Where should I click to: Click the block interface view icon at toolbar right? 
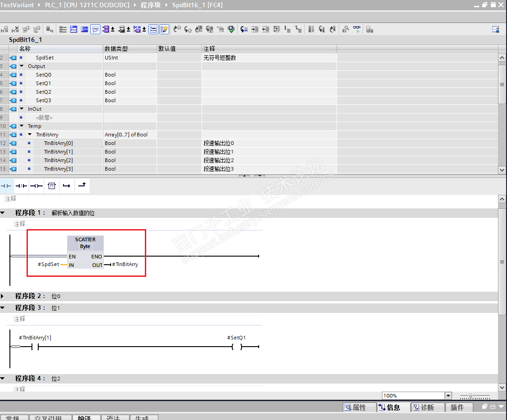(x=495, y=29)
